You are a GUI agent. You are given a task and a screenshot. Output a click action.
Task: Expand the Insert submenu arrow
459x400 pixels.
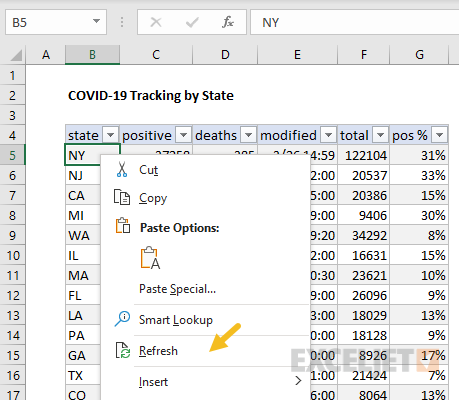point(298,380)
